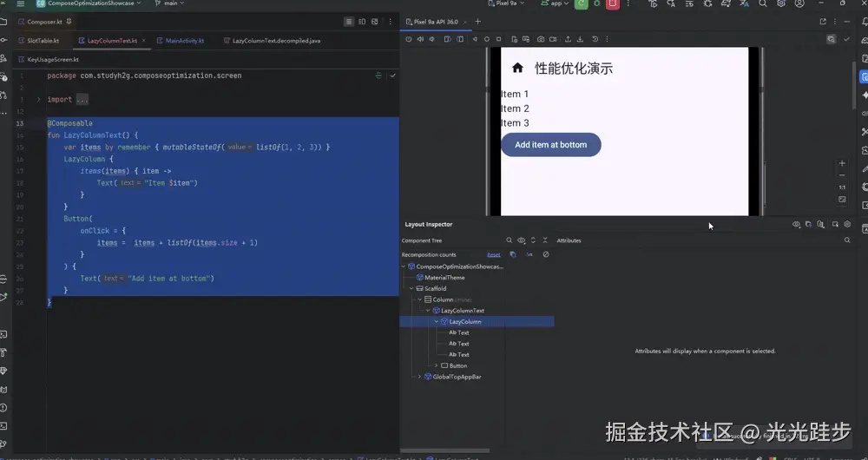Open the main git branch dropdown

(x=169, y=3)
